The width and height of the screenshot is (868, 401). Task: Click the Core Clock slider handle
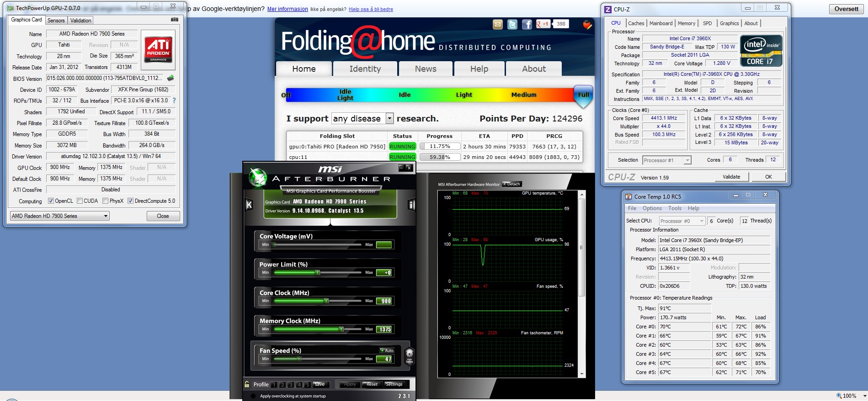tap(326, 301)
